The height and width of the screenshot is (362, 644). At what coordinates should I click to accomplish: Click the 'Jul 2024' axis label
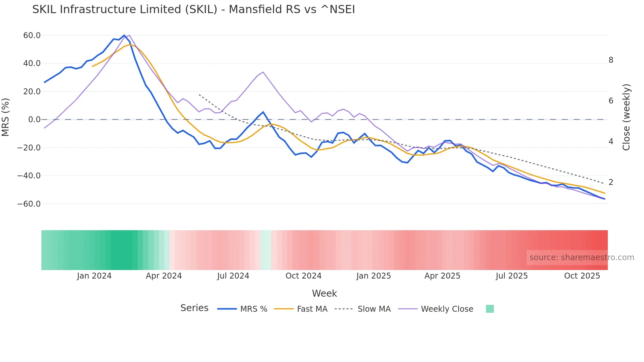pos(233,276)
